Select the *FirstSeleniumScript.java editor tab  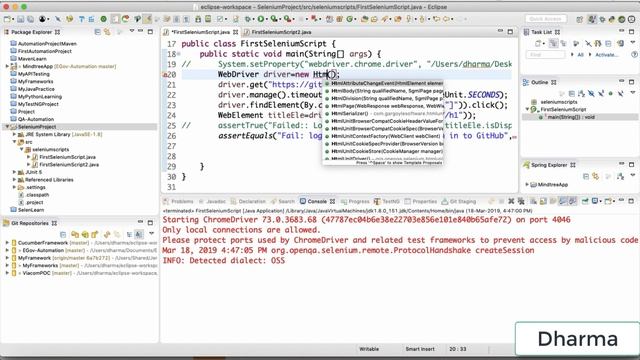200,32
